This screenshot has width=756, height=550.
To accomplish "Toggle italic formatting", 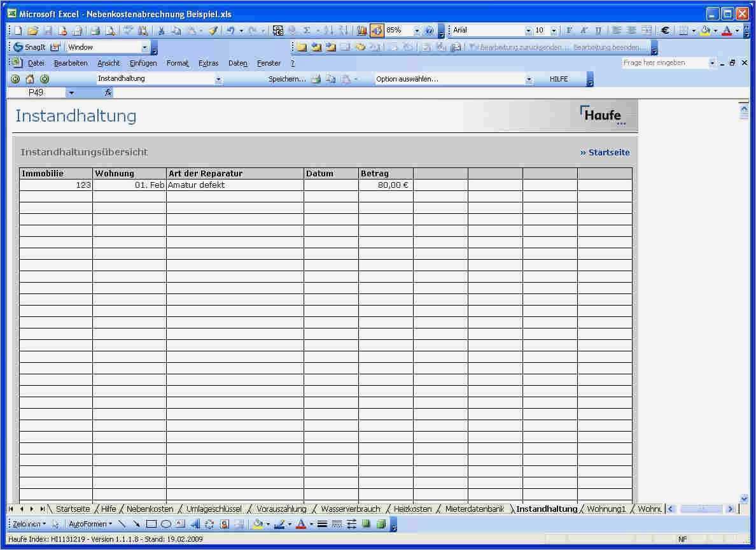I will coord(584,31).
